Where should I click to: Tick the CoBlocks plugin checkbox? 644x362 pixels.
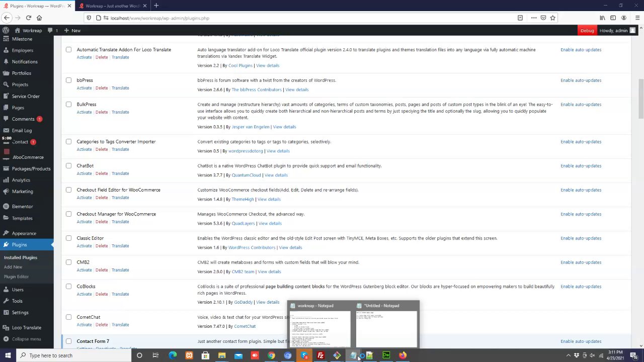[x=69, y=287]
